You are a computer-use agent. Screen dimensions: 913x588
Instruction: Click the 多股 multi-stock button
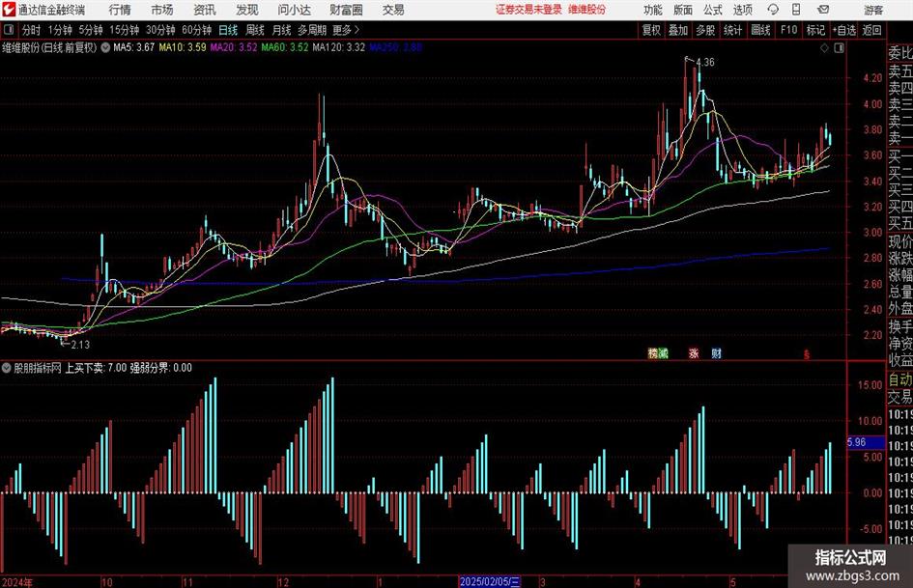(705, 30)
